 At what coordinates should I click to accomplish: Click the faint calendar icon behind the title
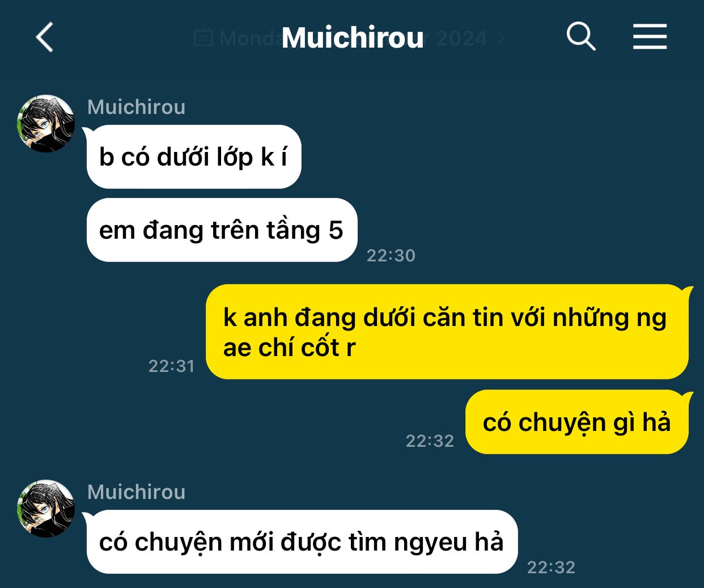tap(203, 37)
